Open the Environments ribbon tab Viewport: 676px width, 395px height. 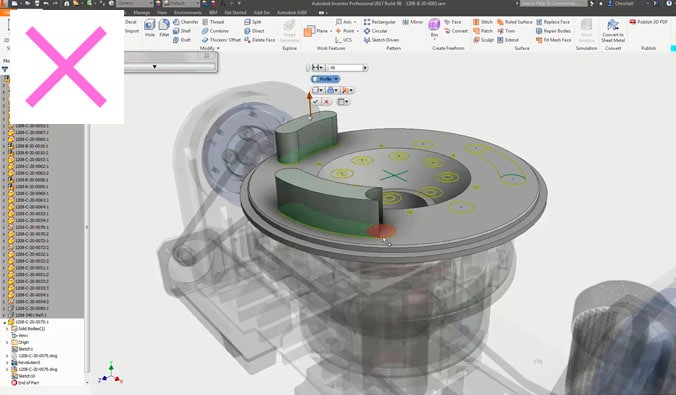[x=188, y=13]
